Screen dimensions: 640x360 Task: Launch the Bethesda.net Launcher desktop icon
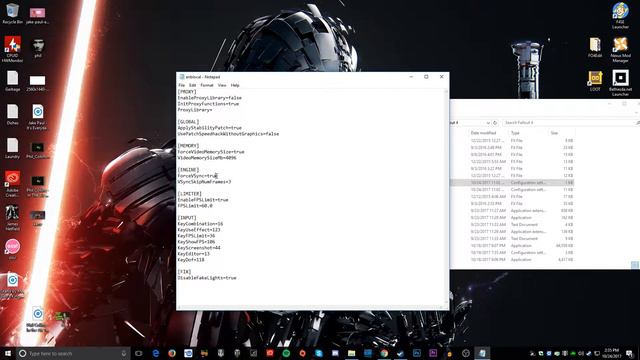pos(620,83)
